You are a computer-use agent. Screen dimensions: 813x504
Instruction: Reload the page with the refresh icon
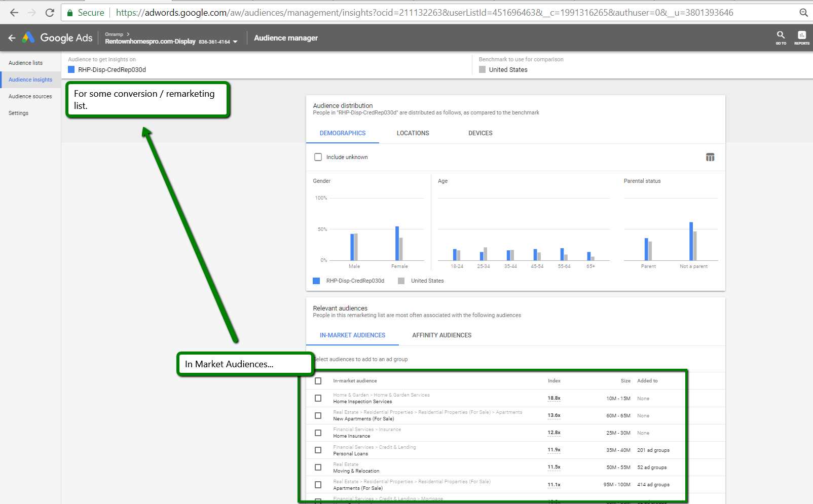pyautogui.click(x=50, y=13)
